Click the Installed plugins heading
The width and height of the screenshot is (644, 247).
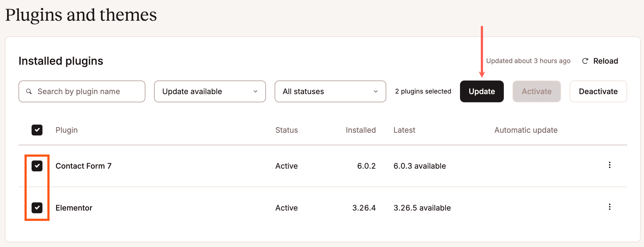click(61, 61)
